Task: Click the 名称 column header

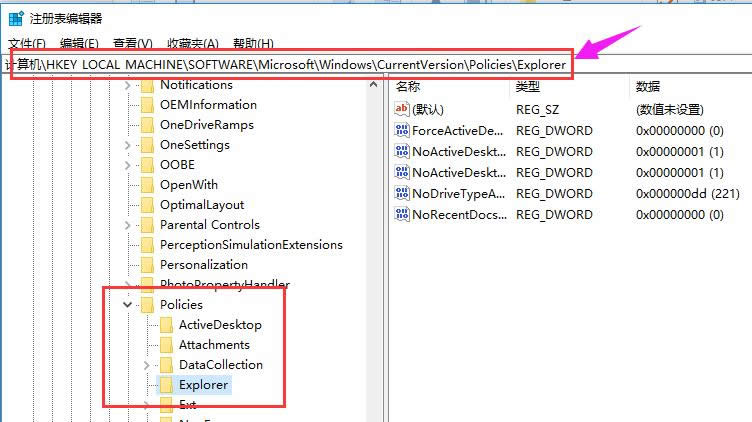Action: click(x=409, y=87)
